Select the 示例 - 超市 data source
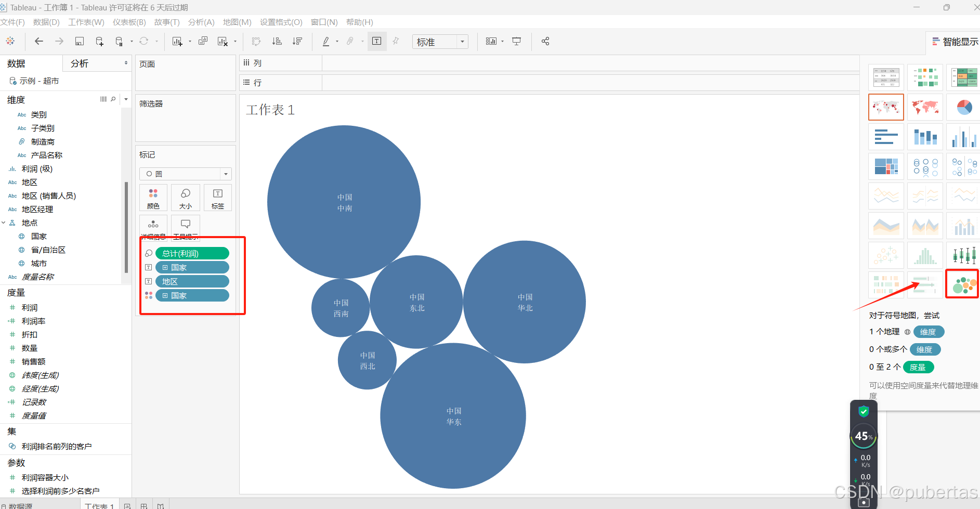The height and width of the screenshot is (509, 980). coord(34,81)
